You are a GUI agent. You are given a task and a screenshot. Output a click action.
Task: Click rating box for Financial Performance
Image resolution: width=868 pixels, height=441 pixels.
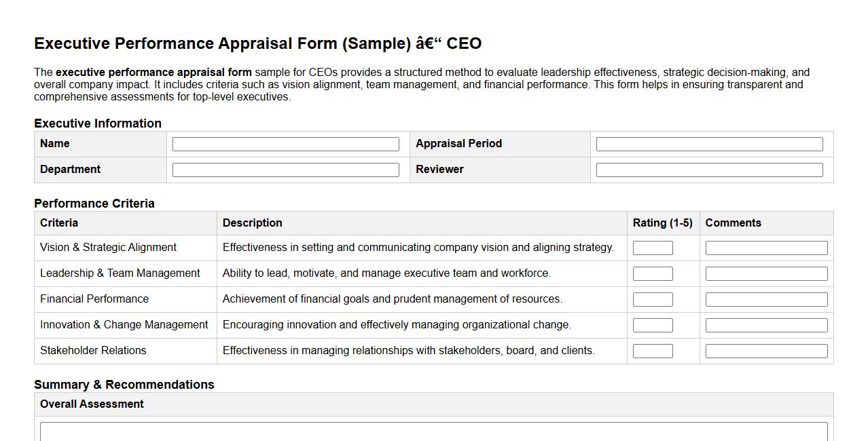(652, 299)
